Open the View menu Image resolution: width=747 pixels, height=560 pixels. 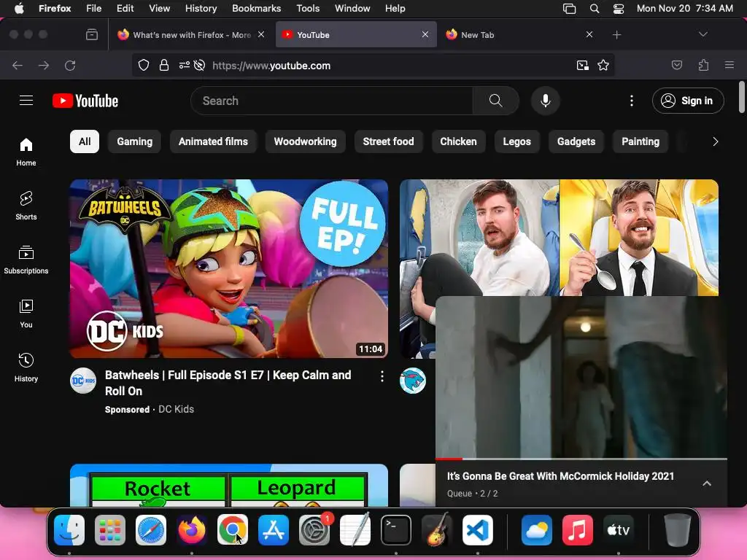click(x=159, y=9)
